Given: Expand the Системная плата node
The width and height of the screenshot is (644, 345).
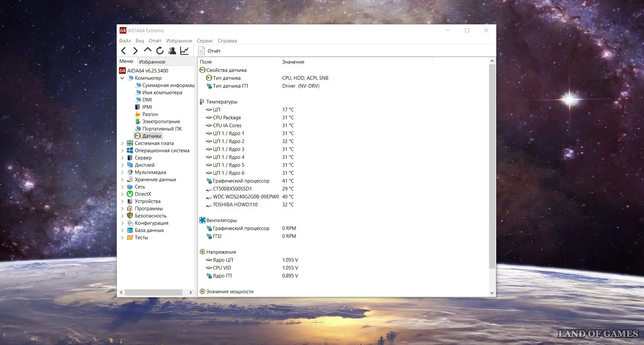Looking at the screenshot, I should coord(122,143).
